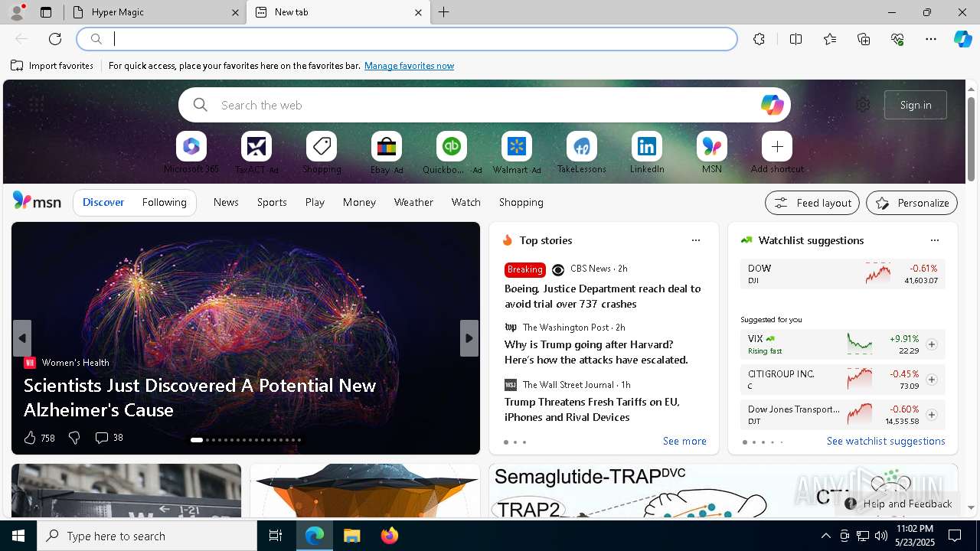Open Quickbooks ad shortcut
This screenshot has width=980, height=551.
452,153
